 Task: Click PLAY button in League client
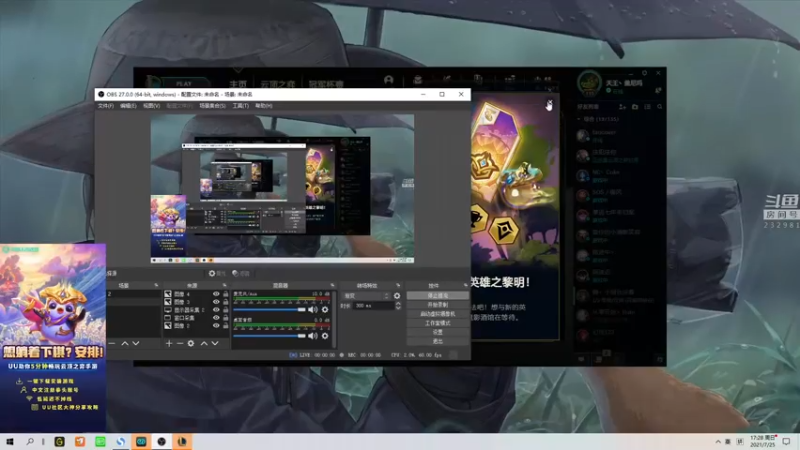[184, 83]
